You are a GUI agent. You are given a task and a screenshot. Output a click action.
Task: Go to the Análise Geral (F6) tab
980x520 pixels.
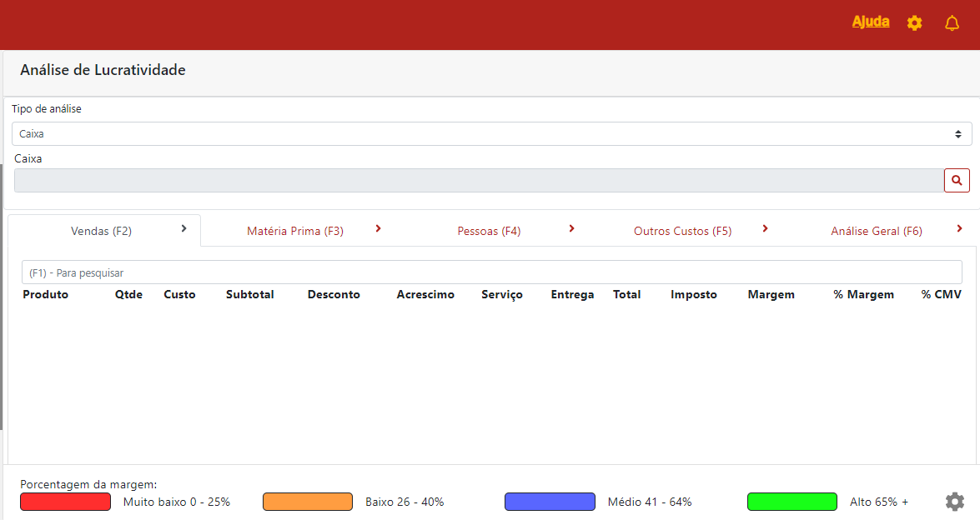876,231
